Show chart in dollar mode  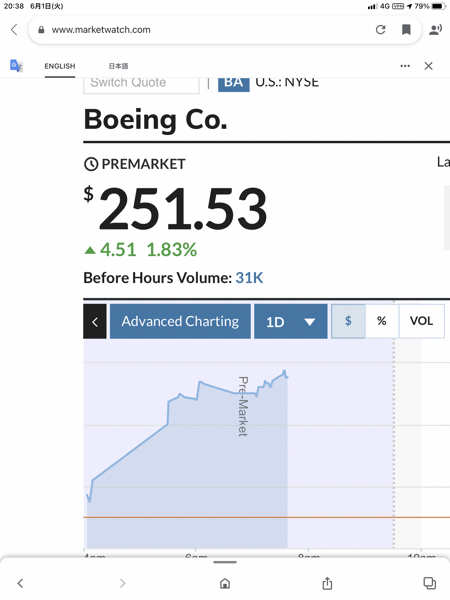pos(348,321)
